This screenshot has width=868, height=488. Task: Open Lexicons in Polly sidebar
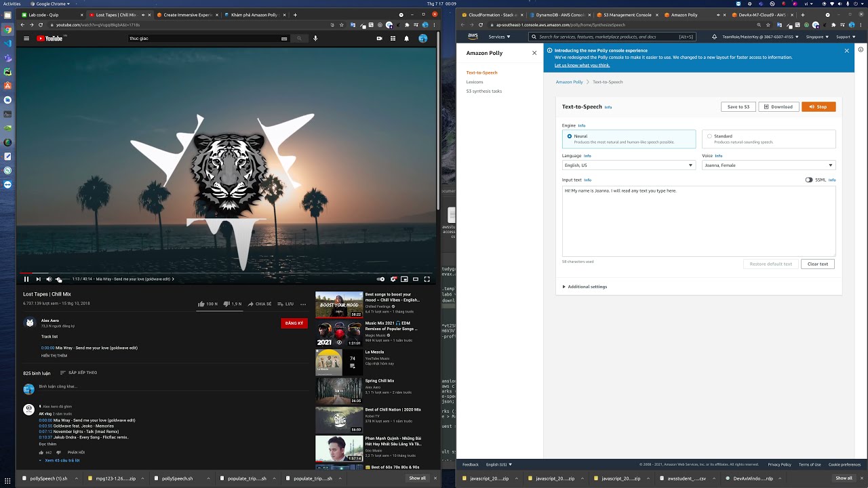click(475, 82)
